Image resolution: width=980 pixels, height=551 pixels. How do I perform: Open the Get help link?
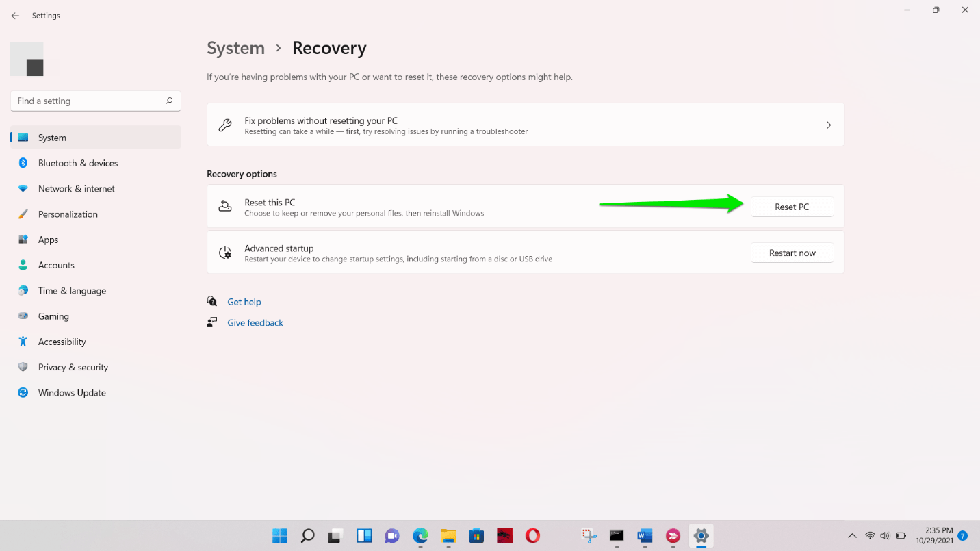click(244, 301)
